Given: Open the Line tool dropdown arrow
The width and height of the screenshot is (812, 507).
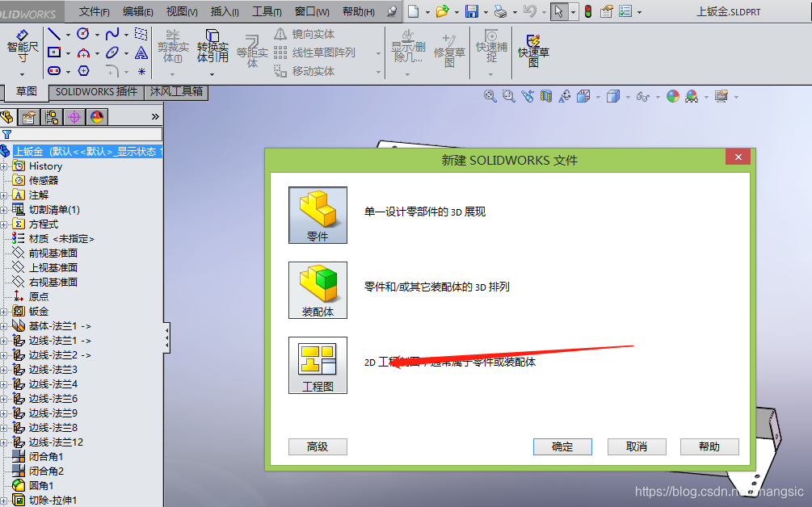Looking at the screenshot, I should (x=68, y=36).
